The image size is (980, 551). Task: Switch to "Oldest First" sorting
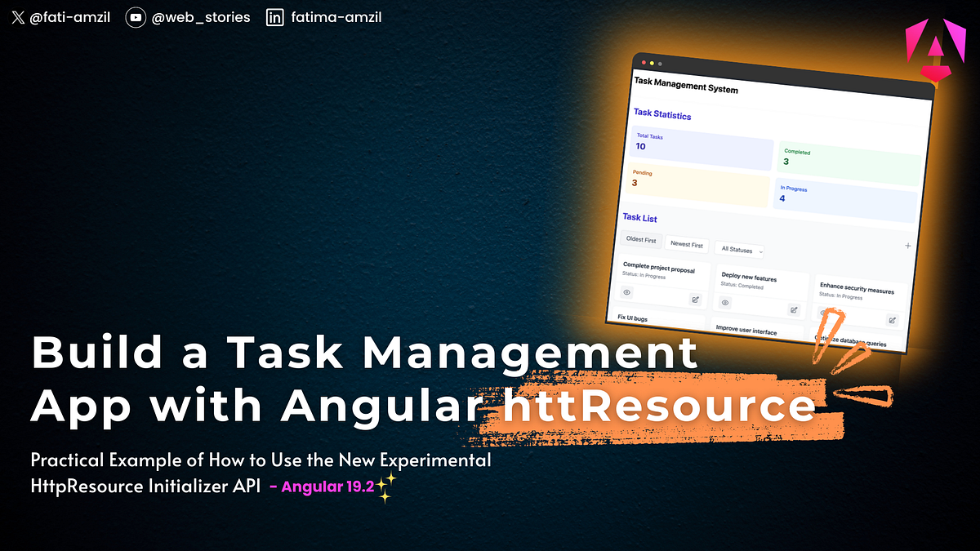click(x=641, y=240)
